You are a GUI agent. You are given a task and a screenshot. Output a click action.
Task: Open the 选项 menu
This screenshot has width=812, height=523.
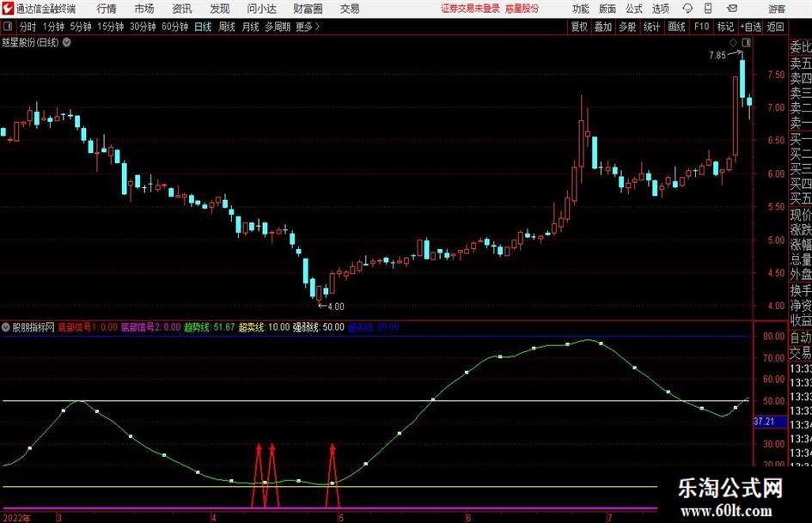[x=660, y=9]
